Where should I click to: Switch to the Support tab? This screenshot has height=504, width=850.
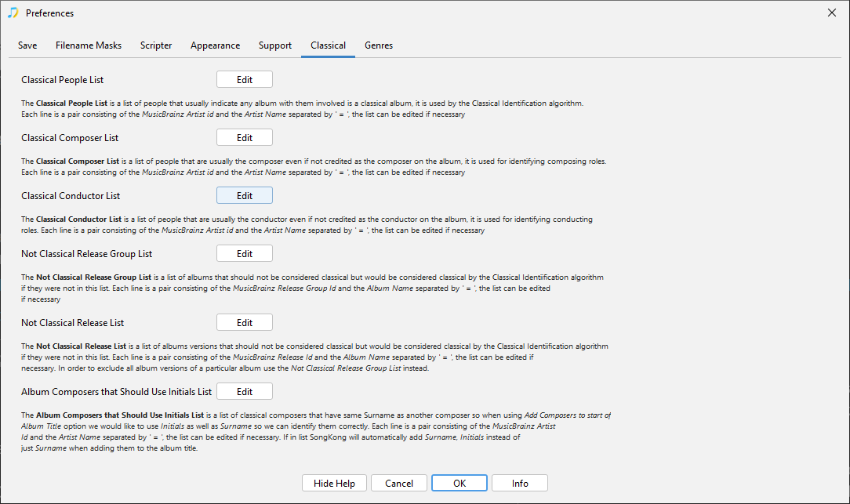pos(275,45)
